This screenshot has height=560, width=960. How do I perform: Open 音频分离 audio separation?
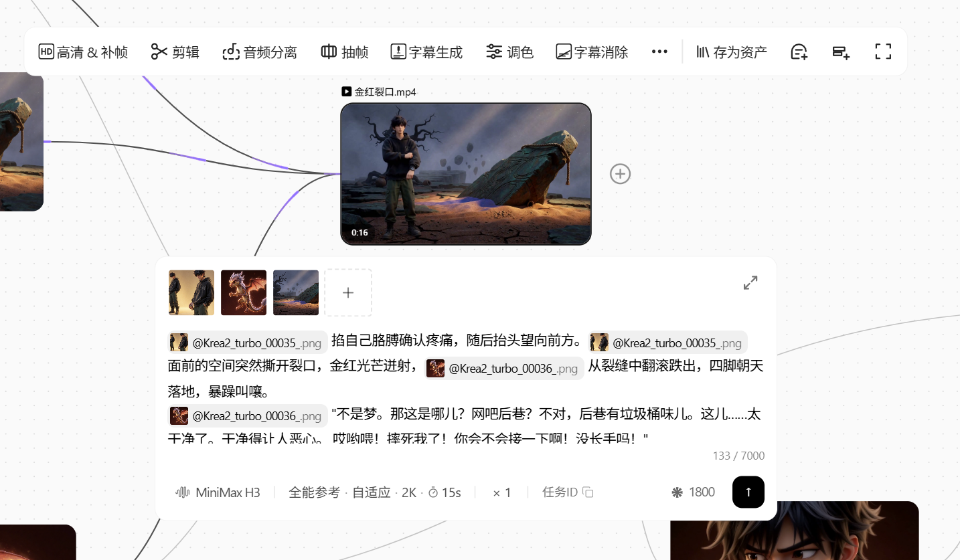(259, 52)
